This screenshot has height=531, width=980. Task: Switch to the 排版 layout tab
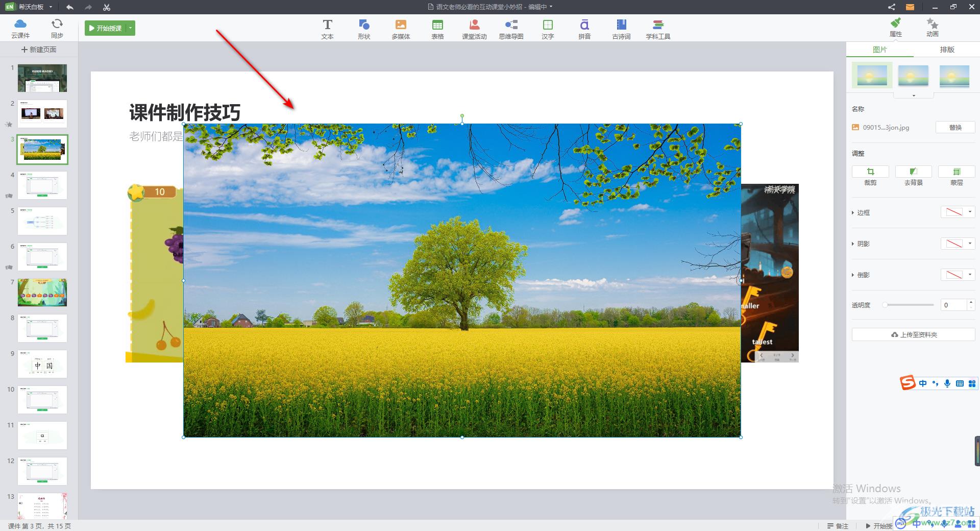[x=947, y=50]
